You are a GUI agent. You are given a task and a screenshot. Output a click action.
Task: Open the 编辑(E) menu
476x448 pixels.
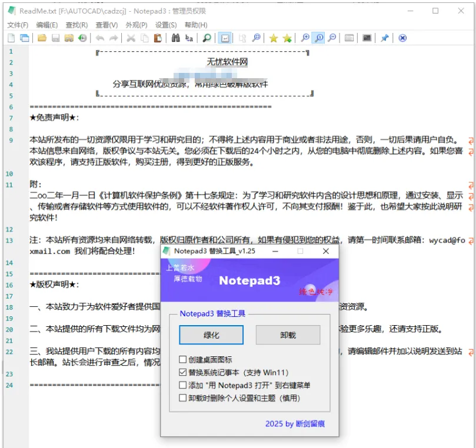(x=46, y=25)
